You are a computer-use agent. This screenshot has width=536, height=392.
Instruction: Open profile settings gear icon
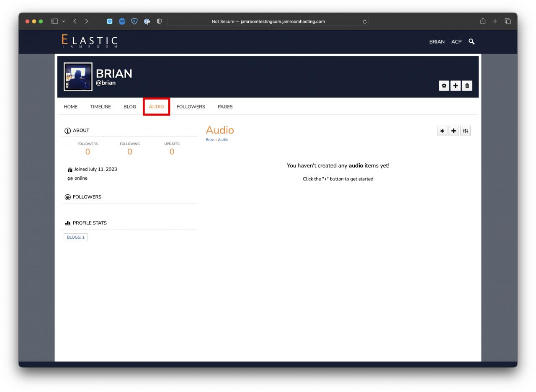pos(444,86)
